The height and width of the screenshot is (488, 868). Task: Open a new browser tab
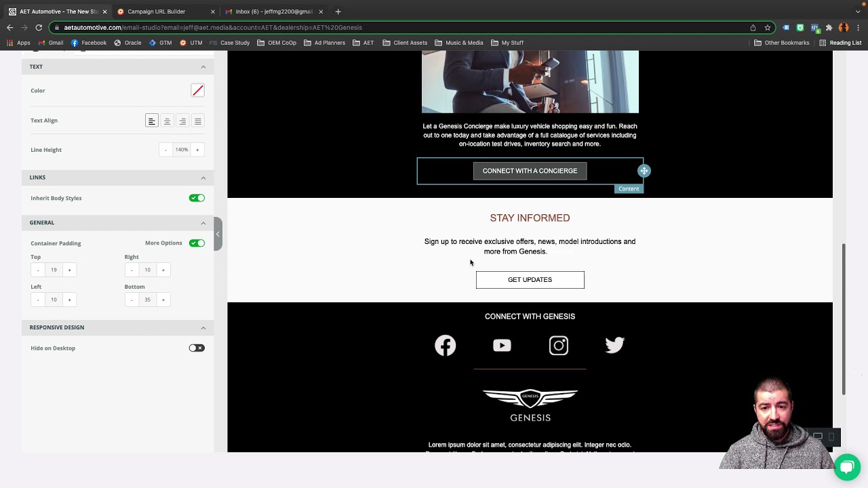(x=338, y=12)
